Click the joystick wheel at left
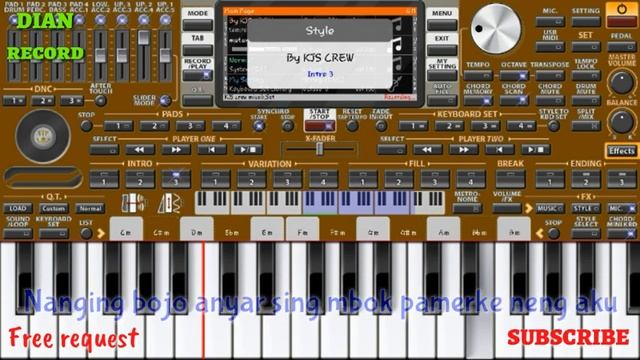 [43, 136]
